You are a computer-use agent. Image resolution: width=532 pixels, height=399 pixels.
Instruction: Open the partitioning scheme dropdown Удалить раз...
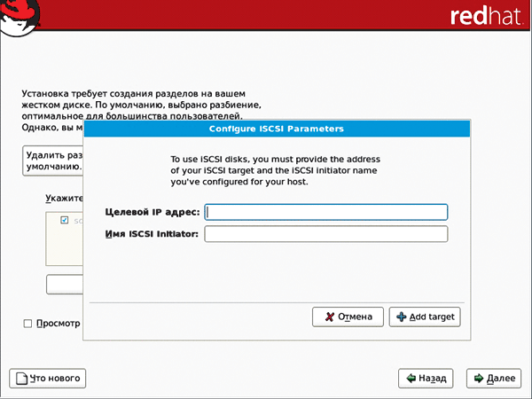[x=53, y=160]
